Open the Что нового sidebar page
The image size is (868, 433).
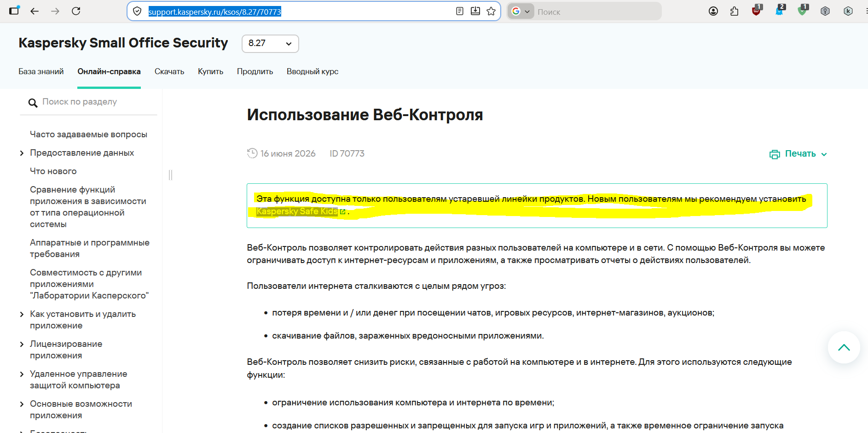[x=53, y=171]
